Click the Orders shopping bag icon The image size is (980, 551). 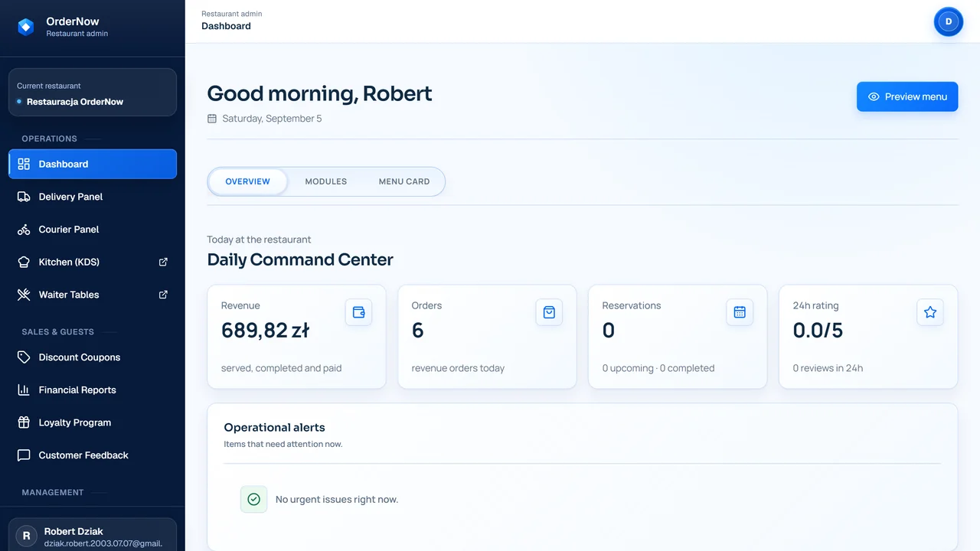pyautogui.click(x=549, y=312)
